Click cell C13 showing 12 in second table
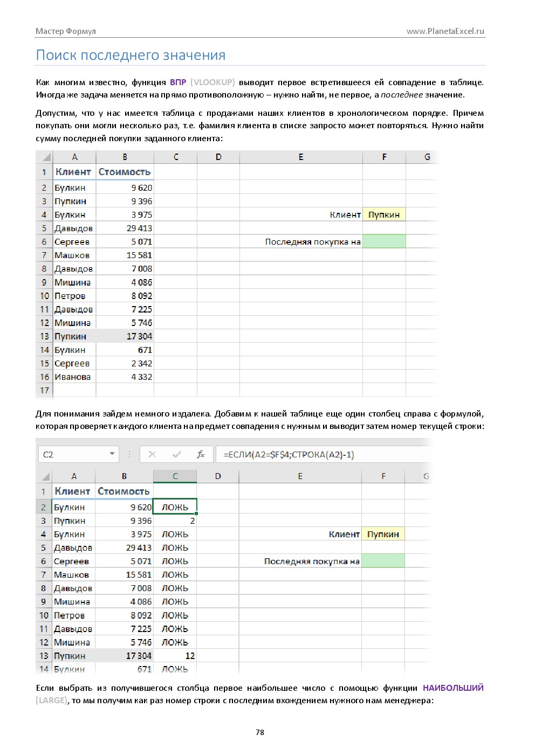Screen dimensions: 535x756 pos(175,656)
